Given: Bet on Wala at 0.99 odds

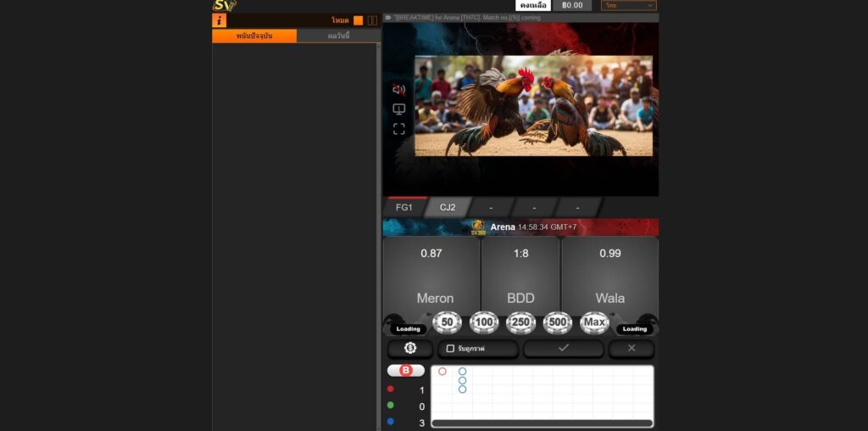Looking at the screenshot, I should tap(609, 276).
